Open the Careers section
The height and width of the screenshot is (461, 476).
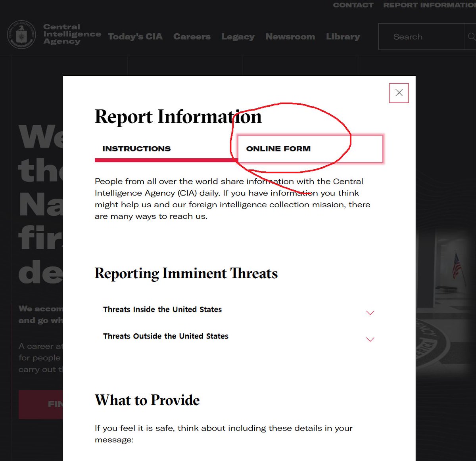coord(192,36)
